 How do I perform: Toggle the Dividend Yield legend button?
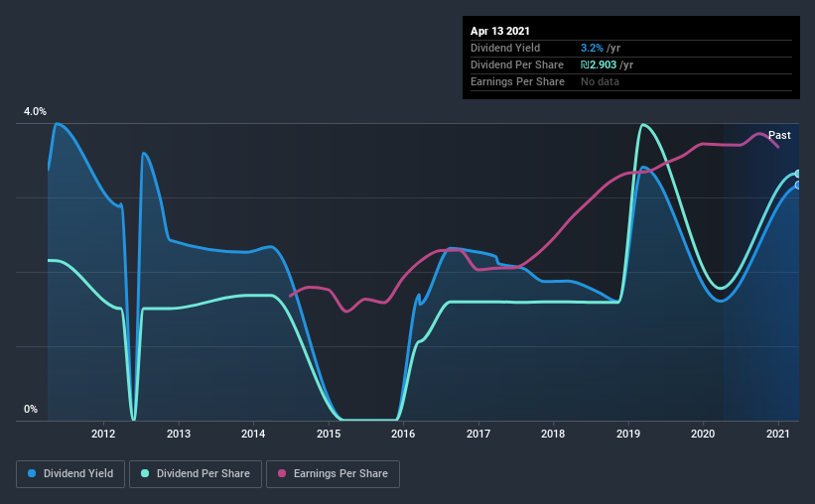click(70, 474)
